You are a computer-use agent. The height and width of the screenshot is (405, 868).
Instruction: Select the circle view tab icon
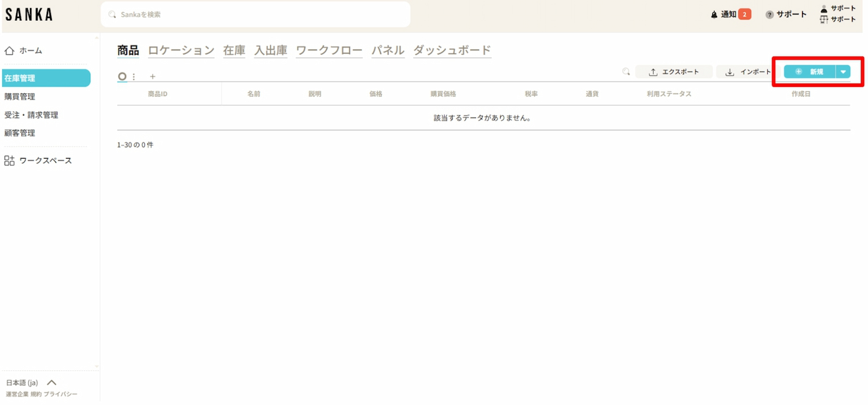[x=122, y=76]
